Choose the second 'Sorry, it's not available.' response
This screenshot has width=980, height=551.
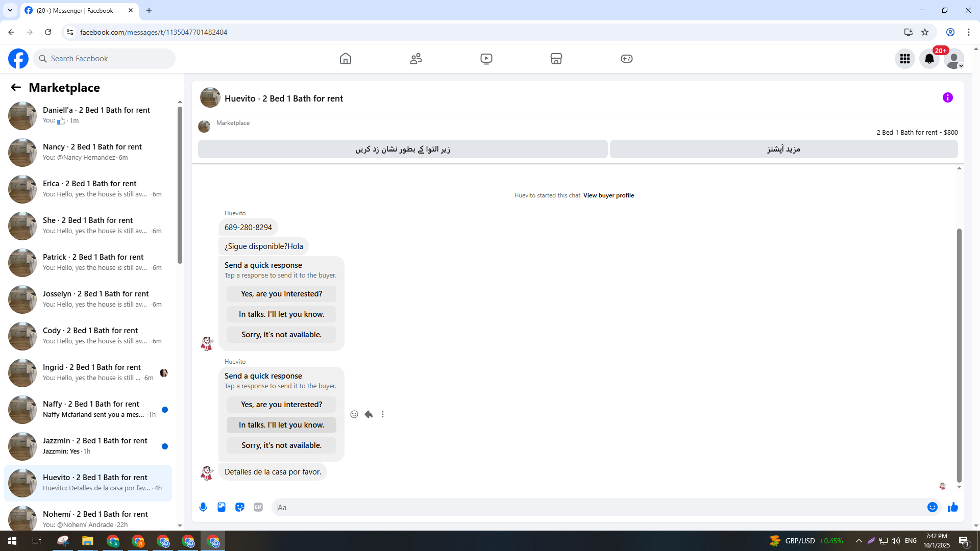click(281, 445)
